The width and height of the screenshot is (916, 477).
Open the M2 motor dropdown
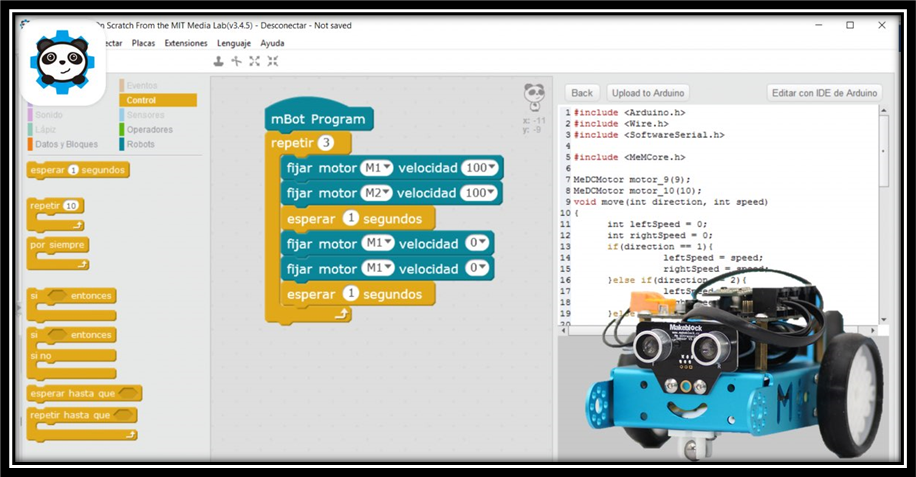click(x=377, y=193)
